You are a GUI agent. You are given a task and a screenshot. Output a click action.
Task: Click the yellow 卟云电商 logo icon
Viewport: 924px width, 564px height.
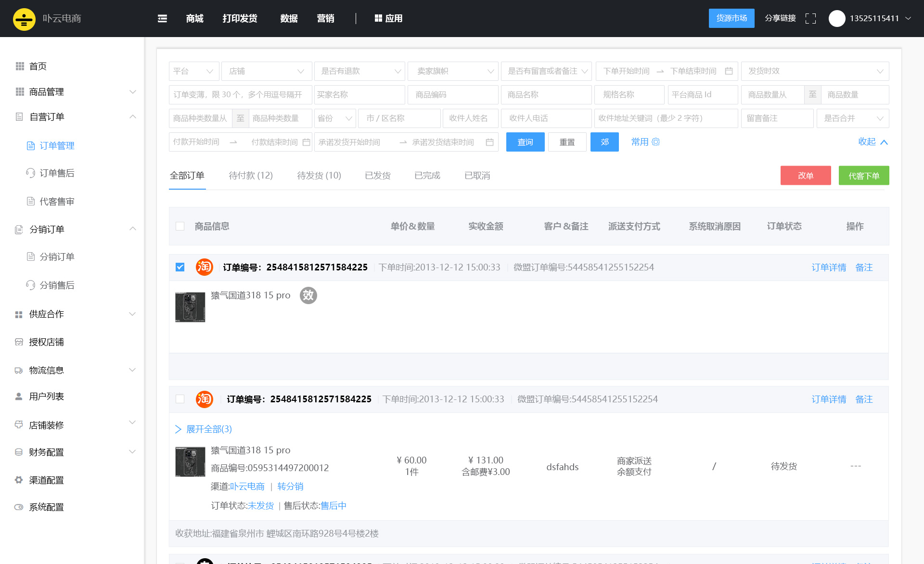[x=24, y=19]
